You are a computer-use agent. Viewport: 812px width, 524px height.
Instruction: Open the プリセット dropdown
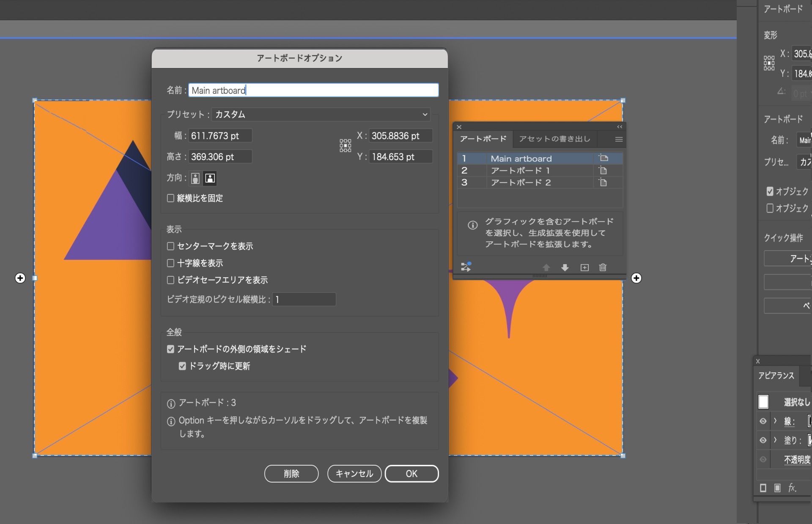tap(424, 114)
